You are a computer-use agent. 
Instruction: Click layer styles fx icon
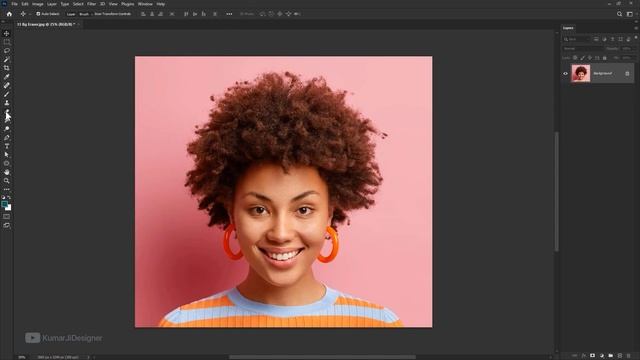tap(584, 356)
